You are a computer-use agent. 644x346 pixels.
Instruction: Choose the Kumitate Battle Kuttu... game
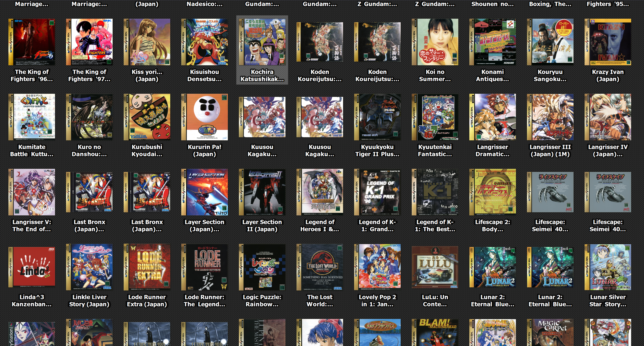(x=32, y=117)
